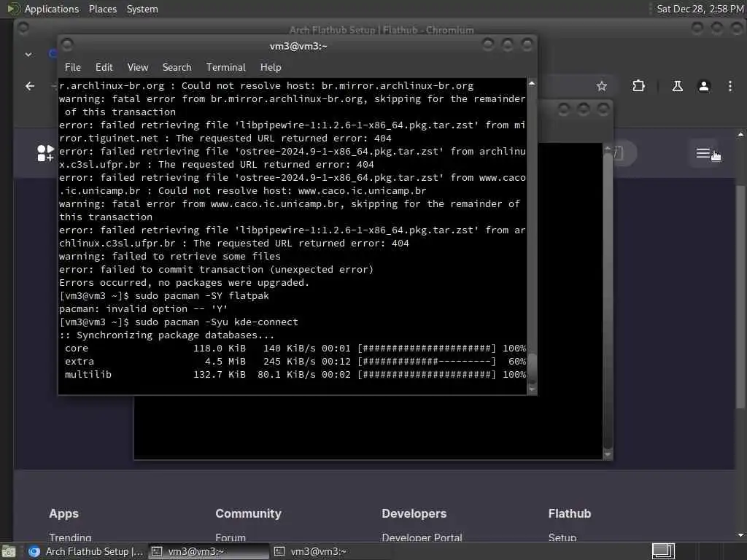Bookmark the page with the star icon
This screenshot has height=560, width=747.
[x=602, y=86]
